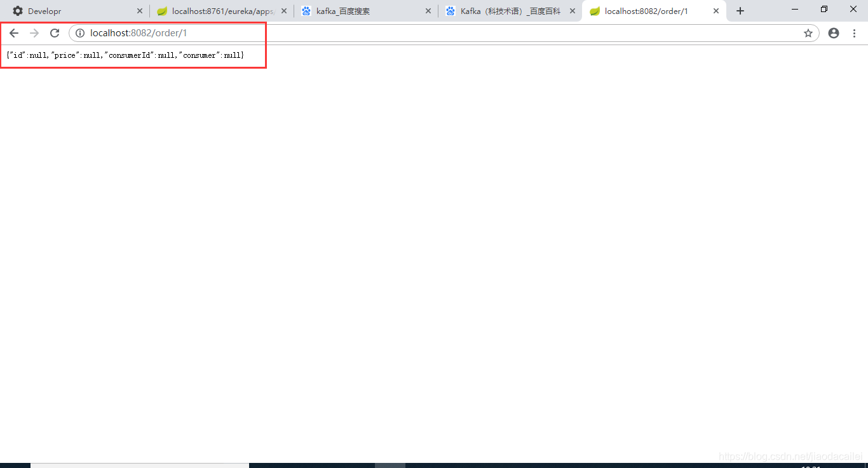Close the Developr tab
868x468 pixels.
(140, 11)
